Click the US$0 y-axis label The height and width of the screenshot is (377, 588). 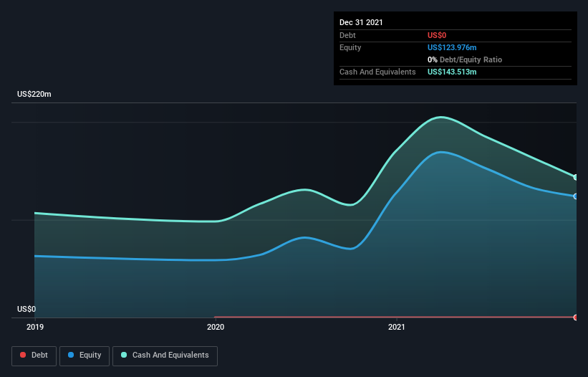point(26,309)
